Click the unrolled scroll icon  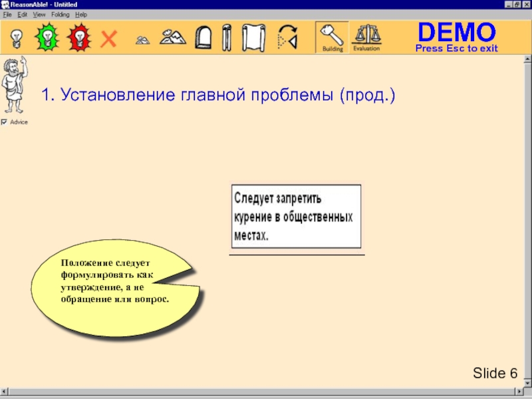pos(253,37)
